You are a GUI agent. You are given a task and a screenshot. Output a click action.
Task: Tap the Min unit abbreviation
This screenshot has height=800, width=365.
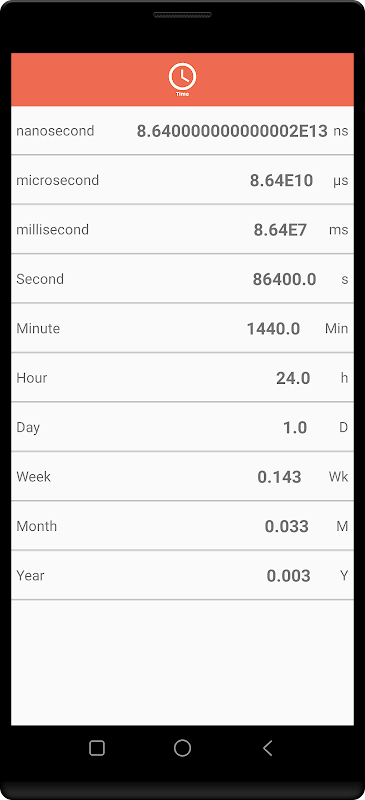point(336,329)
